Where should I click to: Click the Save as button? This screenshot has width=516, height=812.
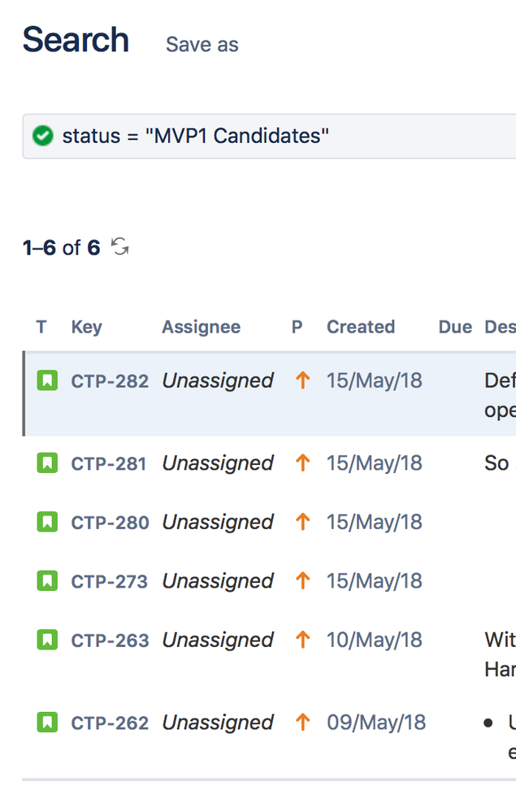click(x=202, y=45)
